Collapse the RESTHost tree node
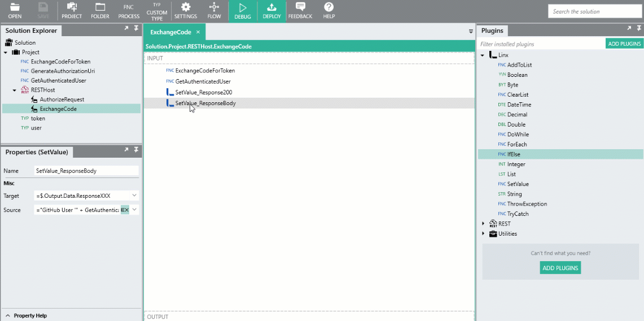644x321 pixels. [15, 90]
